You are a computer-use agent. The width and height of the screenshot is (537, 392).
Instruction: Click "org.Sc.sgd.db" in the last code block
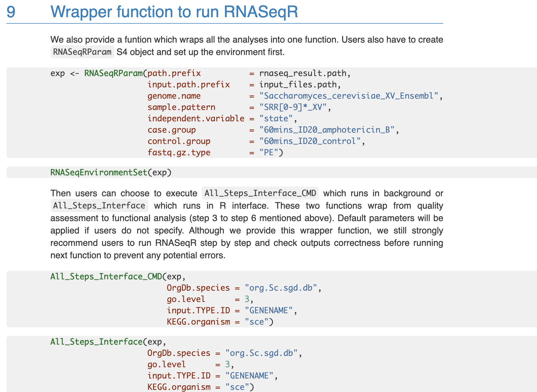(x=261, y=353)
